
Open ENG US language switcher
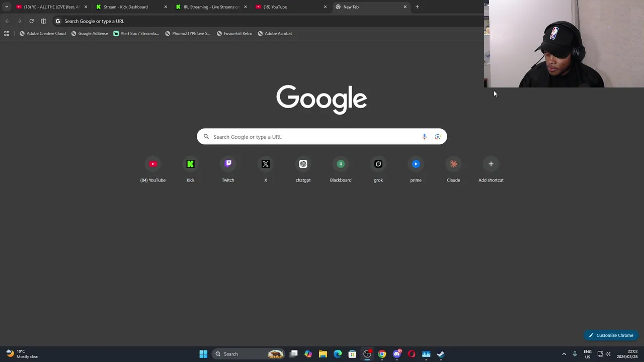(x=587, y=354)
